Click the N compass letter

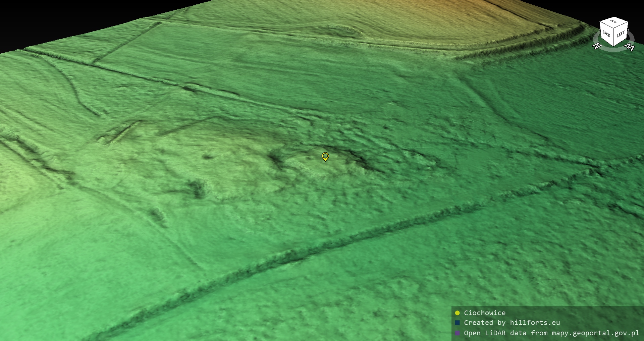[597, 46]
